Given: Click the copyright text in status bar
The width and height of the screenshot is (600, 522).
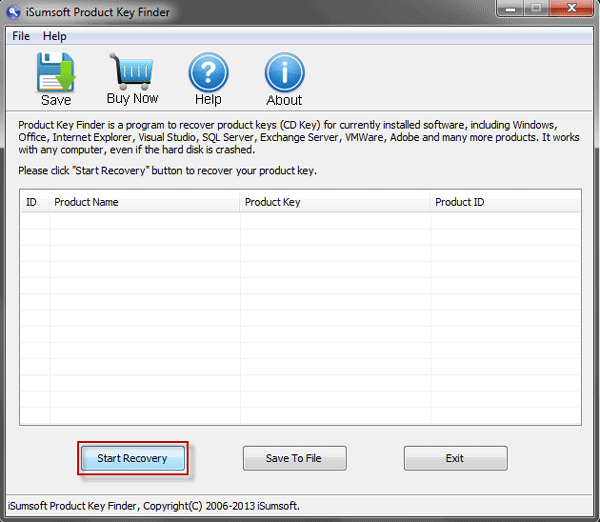Looking at the screenshot, I should pyautogui.click(x=154, y=506).
